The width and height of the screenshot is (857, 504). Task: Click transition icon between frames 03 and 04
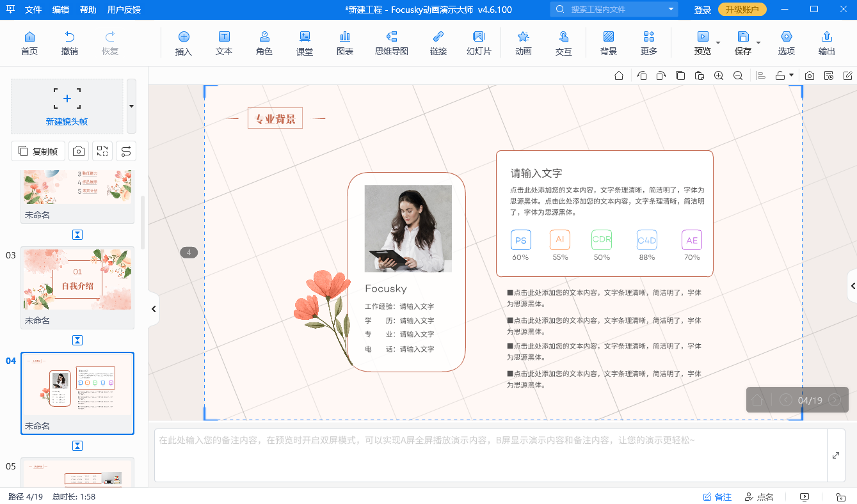click(x=77, y=340)
